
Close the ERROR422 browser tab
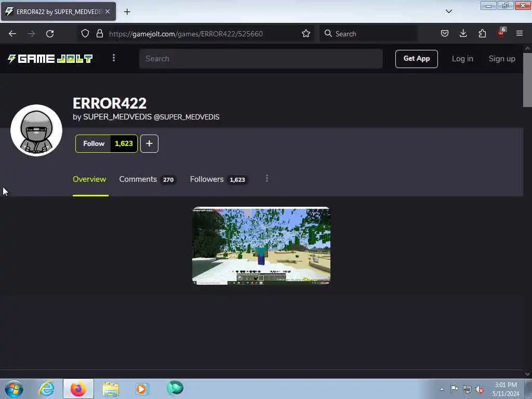tap(108, 11)
